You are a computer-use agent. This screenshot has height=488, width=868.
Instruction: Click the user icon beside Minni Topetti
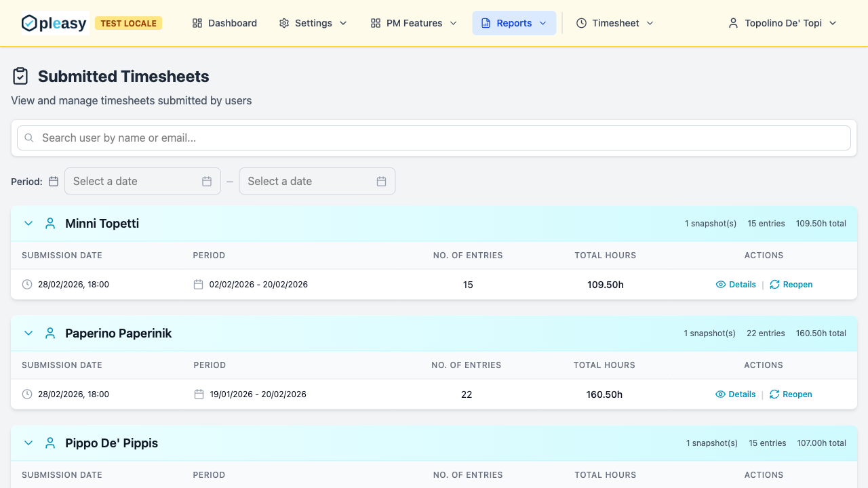tap(50, 224)
